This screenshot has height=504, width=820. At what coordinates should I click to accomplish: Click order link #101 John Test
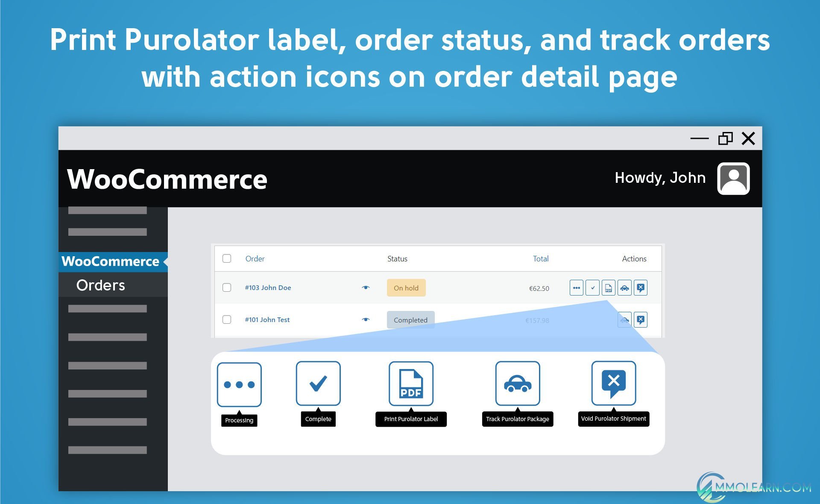tap(266, 319)
